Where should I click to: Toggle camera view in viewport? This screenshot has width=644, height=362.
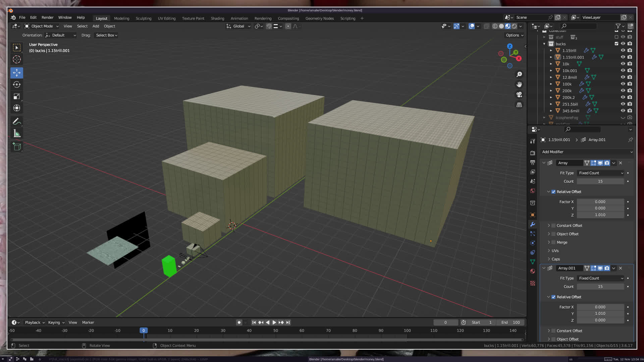coord(519,95)
